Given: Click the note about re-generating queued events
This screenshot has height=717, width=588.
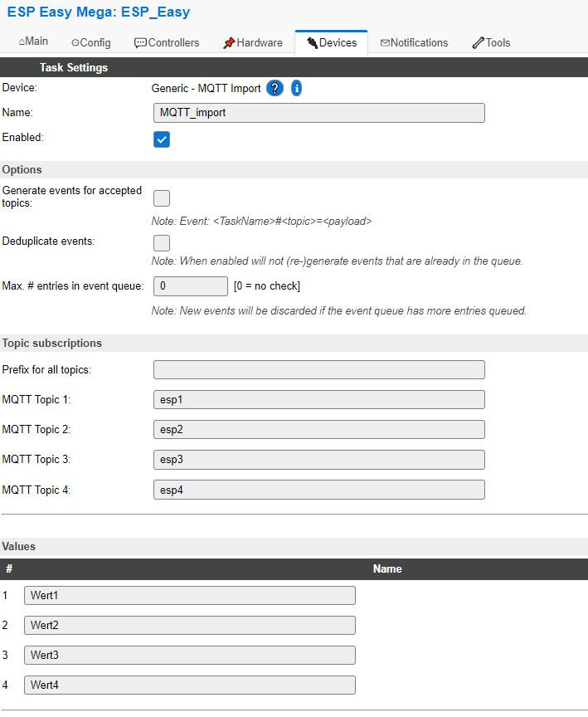Looking at the screenshot, I should click(337, 261).
